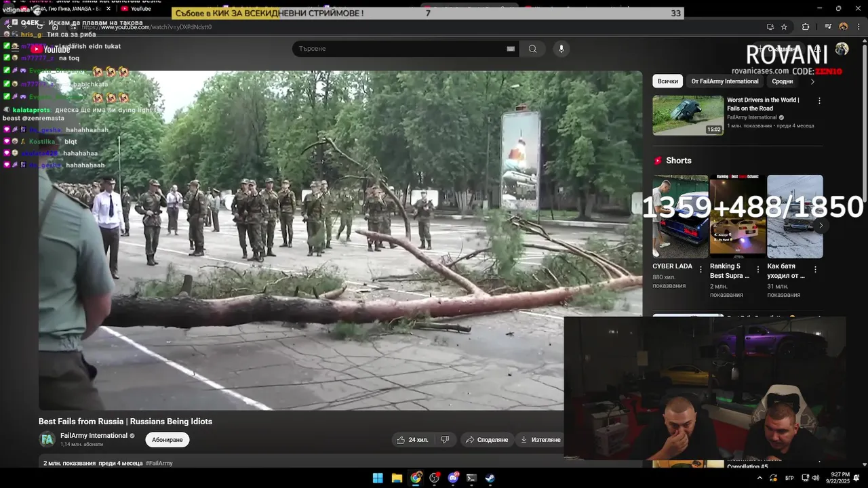The width and height of the screenshot is (868, 488).
Task: Click the Изтегляне download button
Action: pos(540,440)
